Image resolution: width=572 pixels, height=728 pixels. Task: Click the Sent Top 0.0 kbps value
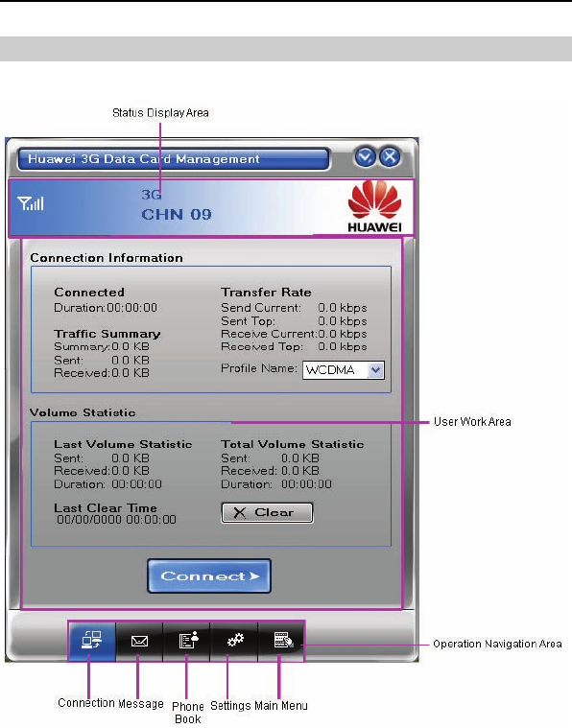(343, 321)
